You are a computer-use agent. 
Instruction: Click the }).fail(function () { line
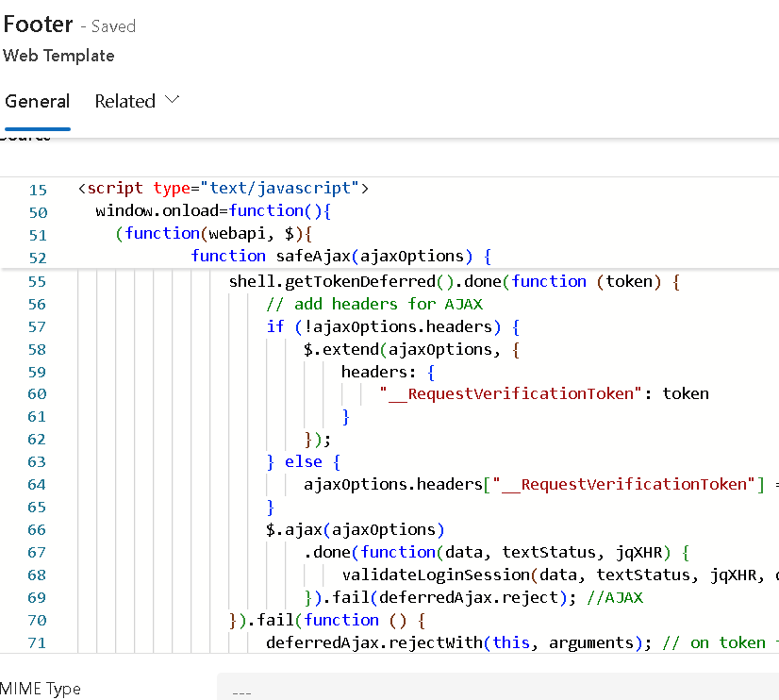pos(327,621)
